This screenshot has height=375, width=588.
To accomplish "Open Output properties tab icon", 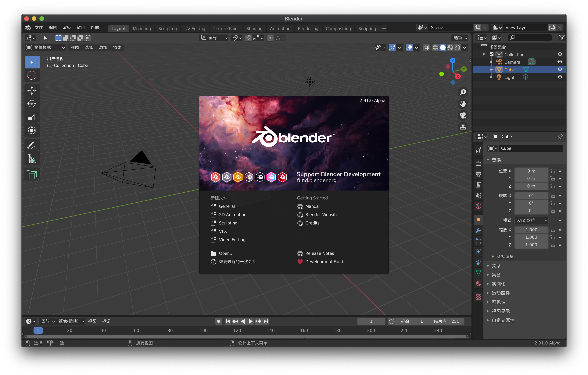I will click(479, 174).
